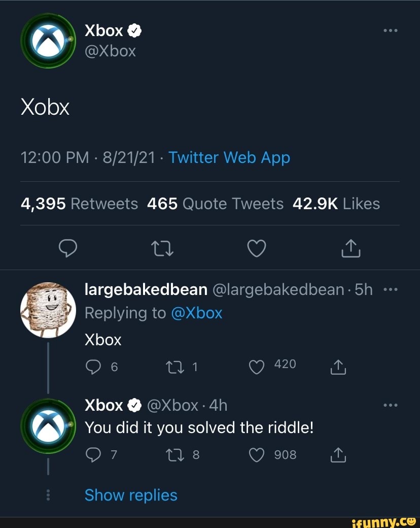Retweet largebakedbean's Xbox reply
The image size is (420, 528).
[x=180, y=366]
